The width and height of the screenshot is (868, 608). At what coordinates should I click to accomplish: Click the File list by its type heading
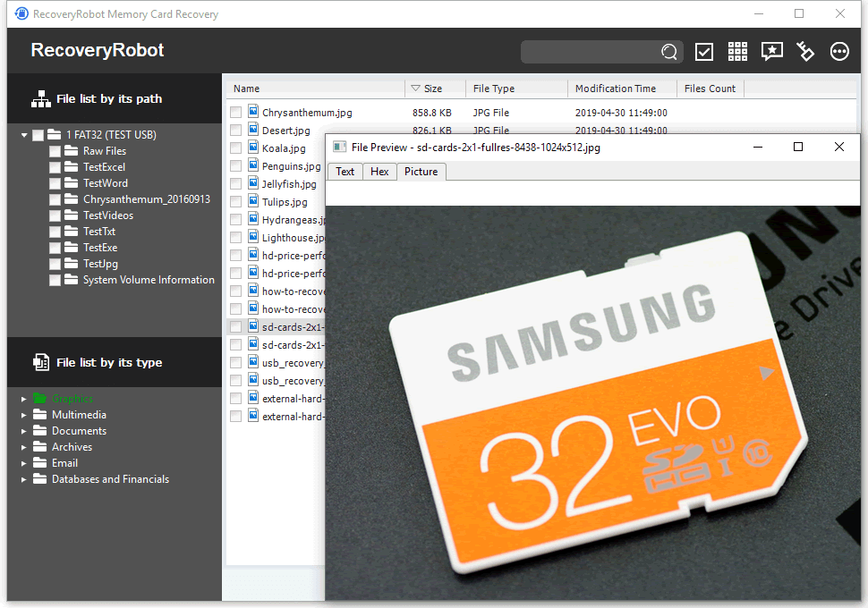(109, 362)
